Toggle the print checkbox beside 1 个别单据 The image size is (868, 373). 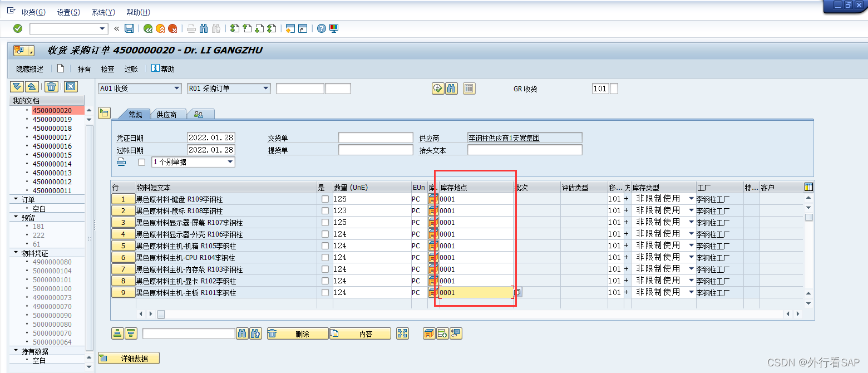coord(141,162)
